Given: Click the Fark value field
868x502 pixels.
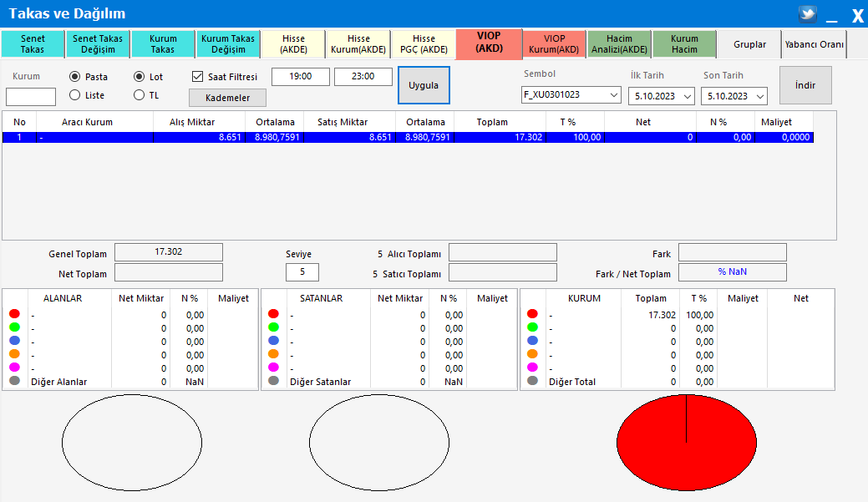Looking at the screenshot, I should [733, 252].
